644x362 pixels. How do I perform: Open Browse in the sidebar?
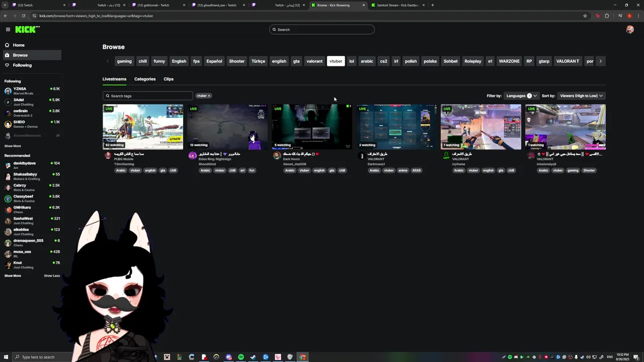pyautogui.click(x=32, y=55)
